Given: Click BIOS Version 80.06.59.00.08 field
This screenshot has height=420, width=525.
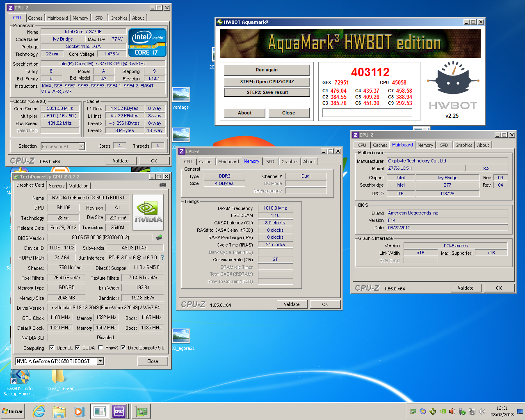Looking at the screenshot, I should (x=100, y=237).
